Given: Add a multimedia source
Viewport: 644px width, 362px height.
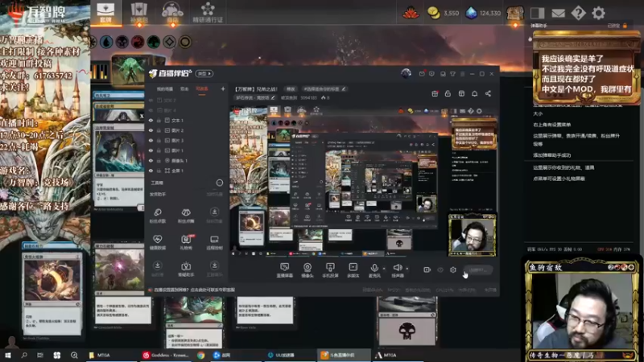Looking at the screenshot, I should point(353,270).
